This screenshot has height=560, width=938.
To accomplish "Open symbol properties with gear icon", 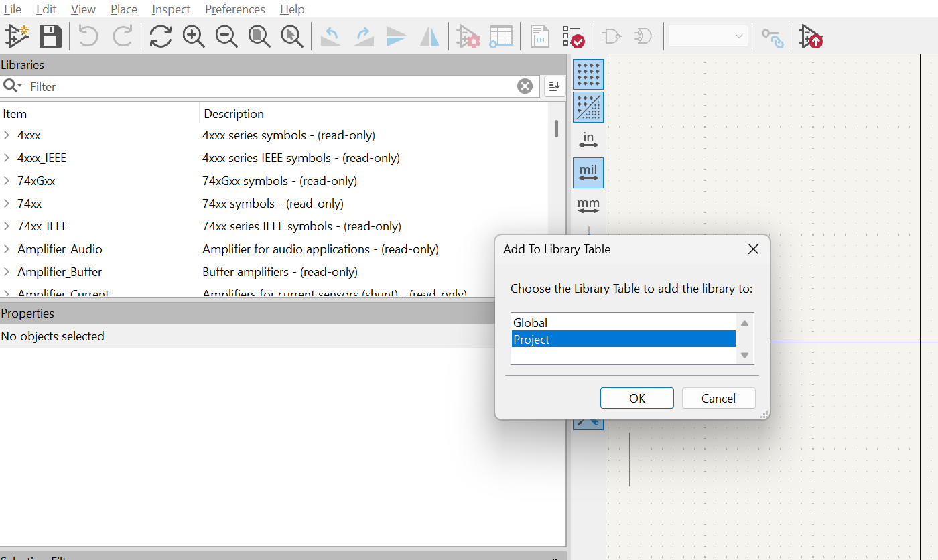I will click(x=468, y=36).
